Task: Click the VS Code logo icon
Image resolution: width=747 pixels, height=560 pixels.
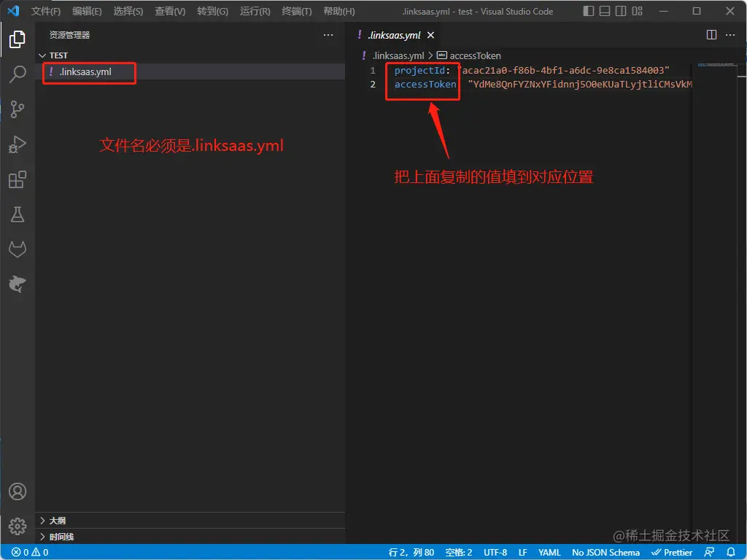Action: point(13,10)
